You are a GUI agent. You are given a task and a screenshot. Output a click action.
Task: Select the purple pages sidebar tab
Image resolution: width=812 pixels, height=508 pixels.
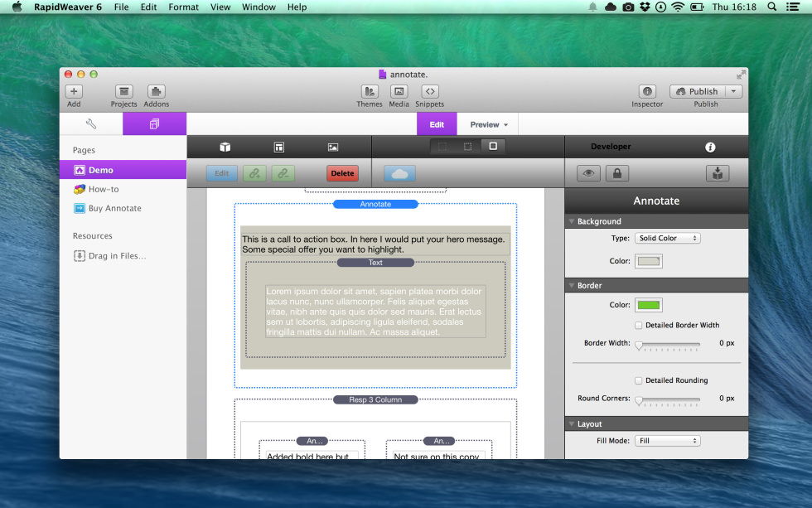pyautogui.click(x=154, y=123)
